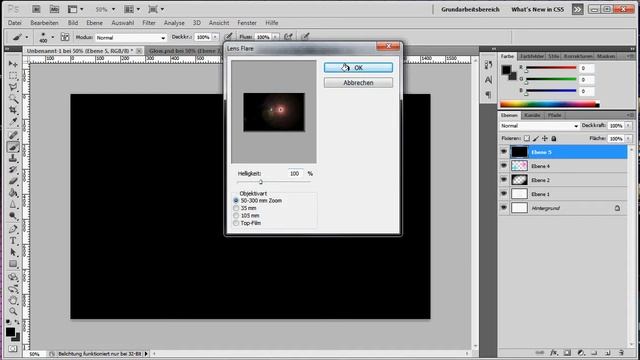This screenshot has width=640, height=360.
Task: Select the Path Selection tool
Action: [x=13, y=252]
